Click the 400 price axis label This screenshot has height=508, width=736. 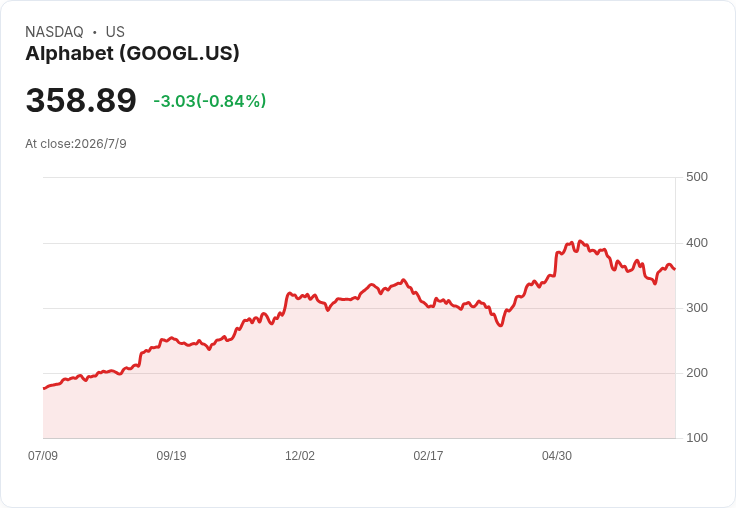(x=697, y=243)
